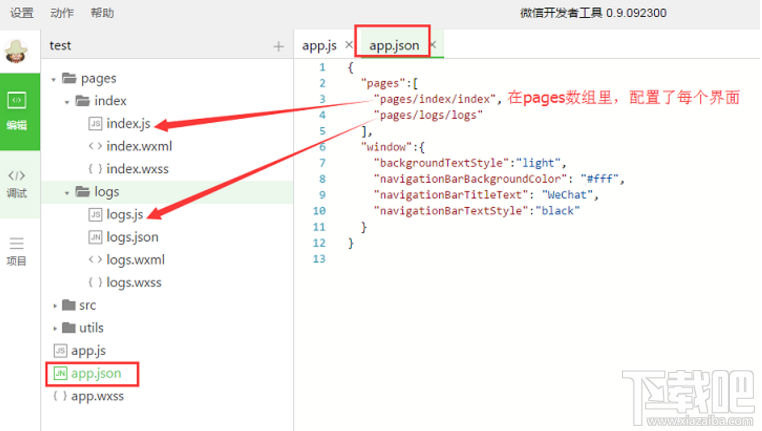The height and width of the screenshot is (431, 762).
Task: Open the 设置 menu
Action: (x=22, y=13)
